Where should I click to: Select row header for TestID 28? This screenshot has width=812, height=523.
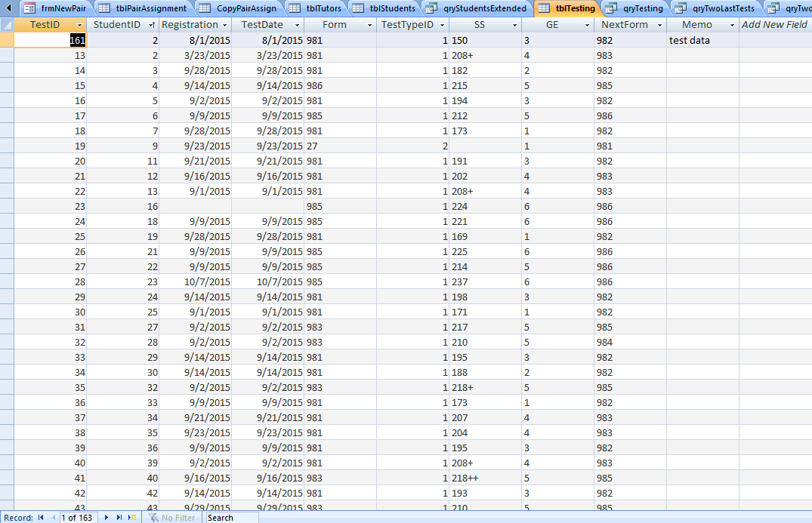coord(7,282)
